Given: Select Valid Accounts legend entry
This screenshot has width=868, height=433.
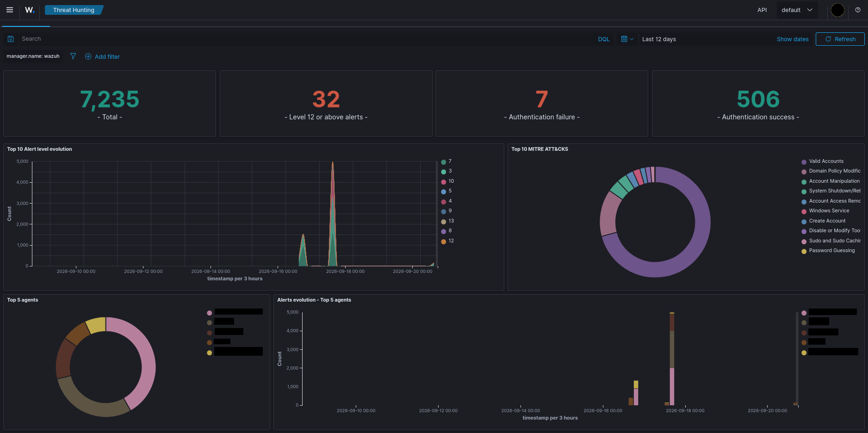Looking at the screenshot, I should (x=823, y=161).
